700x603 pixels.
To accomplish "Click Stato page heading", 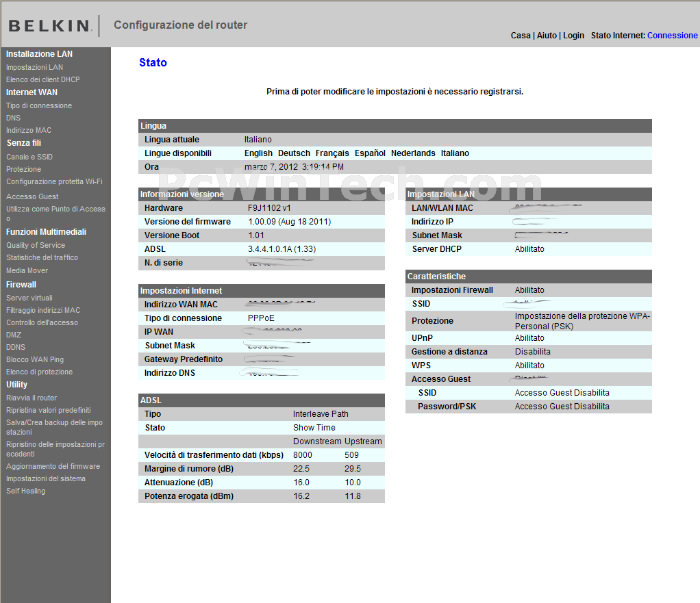I will (x=153, y=63).
